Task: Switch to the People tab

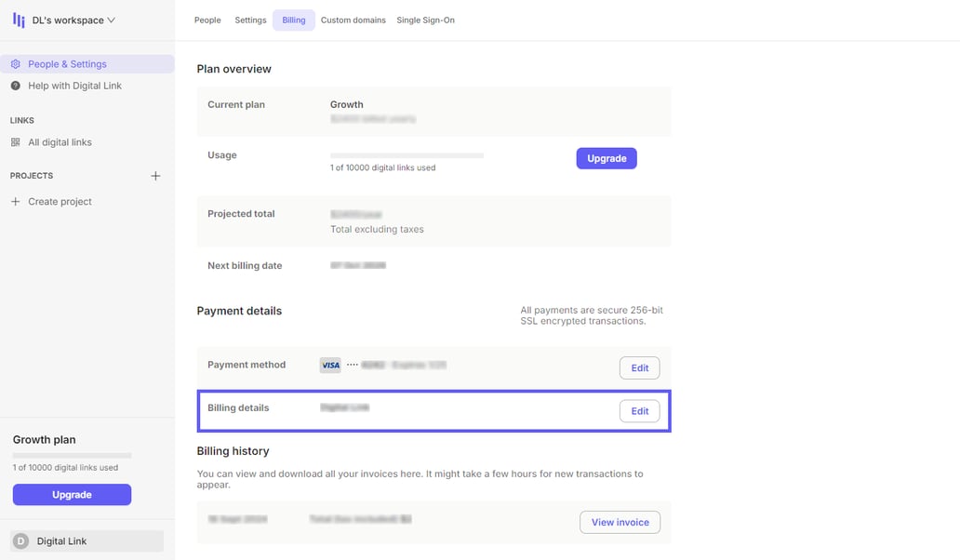Action: pyautogui.click(x=207, y=20)
